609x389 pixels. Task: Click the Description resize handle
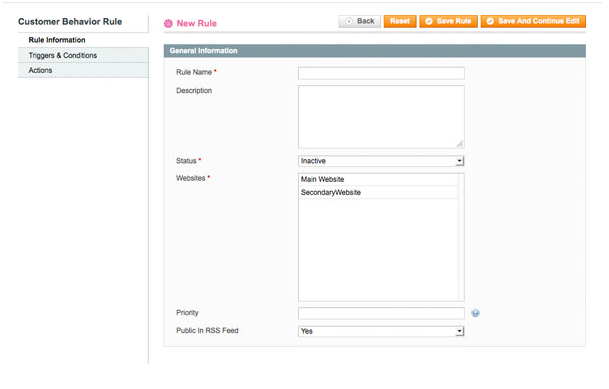[x=460, y=144]
